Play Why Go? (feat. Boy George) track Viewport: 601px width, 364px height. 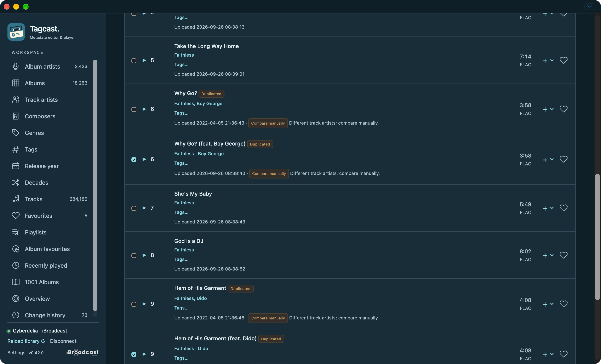tap(144, 159)
